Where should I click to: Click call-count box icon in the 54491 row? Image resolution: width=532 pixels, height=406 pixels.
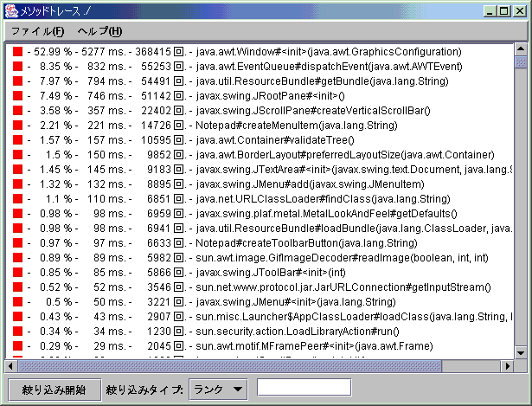pos(178,81)
